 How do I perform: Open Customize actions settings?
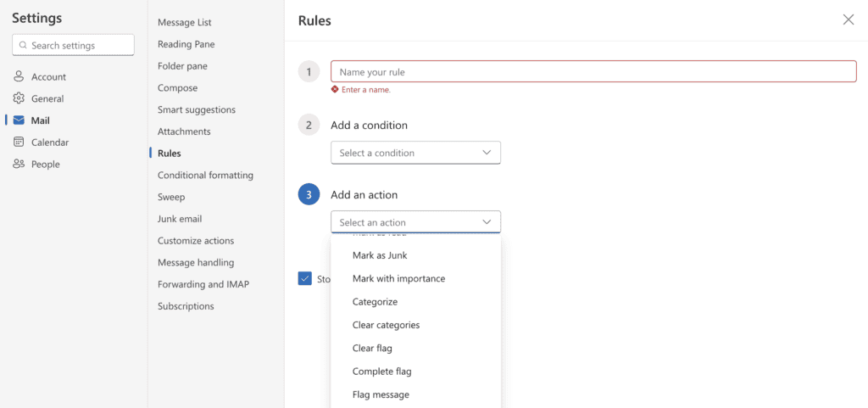[196, 241]
